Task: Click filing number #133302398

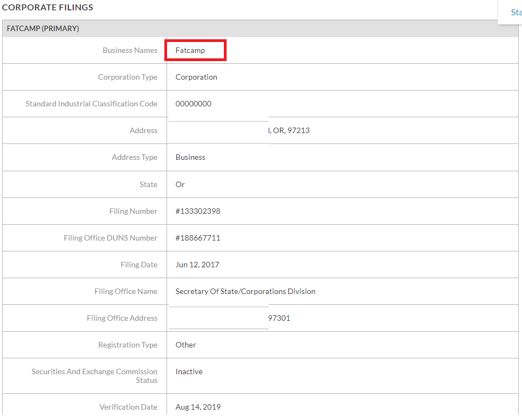Action: 198,211
